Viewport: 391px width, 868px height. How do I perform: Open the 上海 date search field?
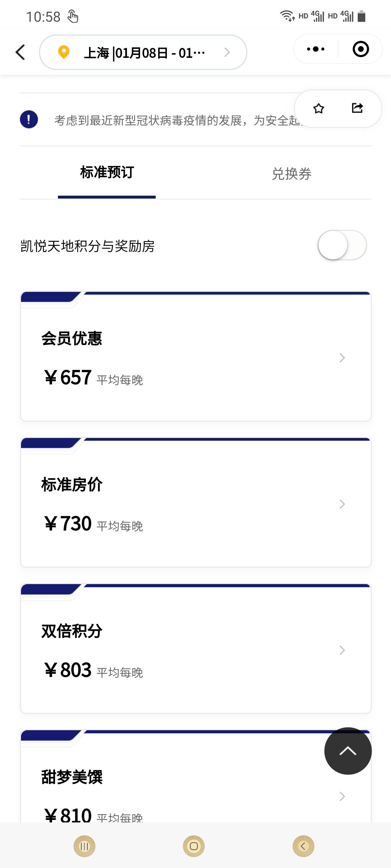pyautogui.click(x=143, y=52)
